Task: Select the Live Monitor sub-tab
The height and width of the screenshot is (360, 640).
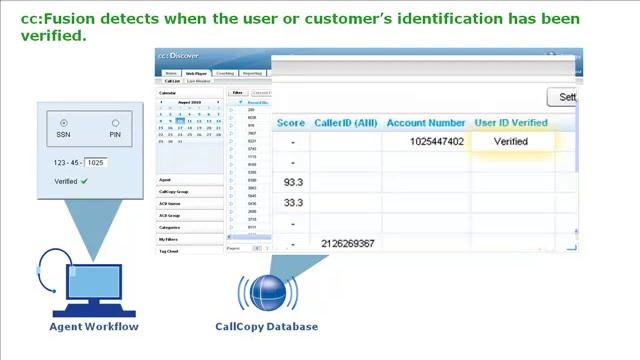Action: [198, 81]
